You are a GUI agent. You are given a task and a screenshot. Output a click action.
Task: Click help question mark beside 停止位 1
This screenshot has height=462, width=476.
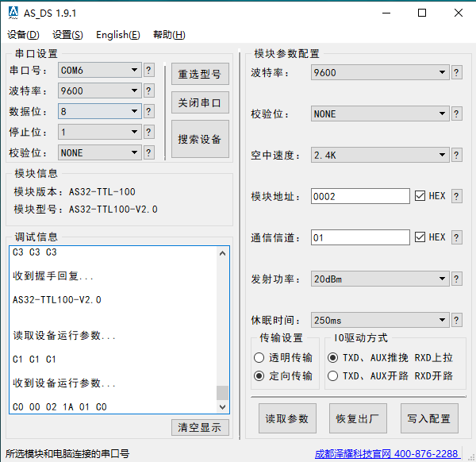[149, 132]
